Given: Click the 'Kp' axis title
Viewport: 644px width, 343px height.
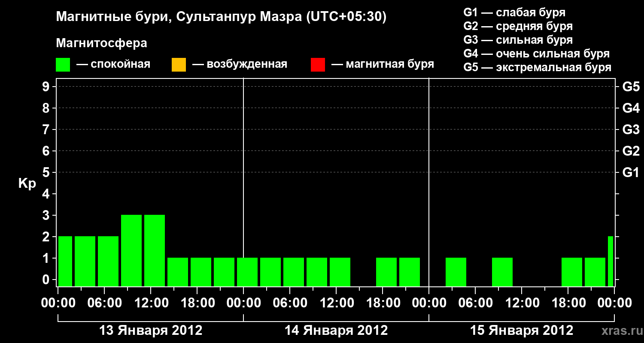Looking at the screenshot, I should tap(27, 184).
